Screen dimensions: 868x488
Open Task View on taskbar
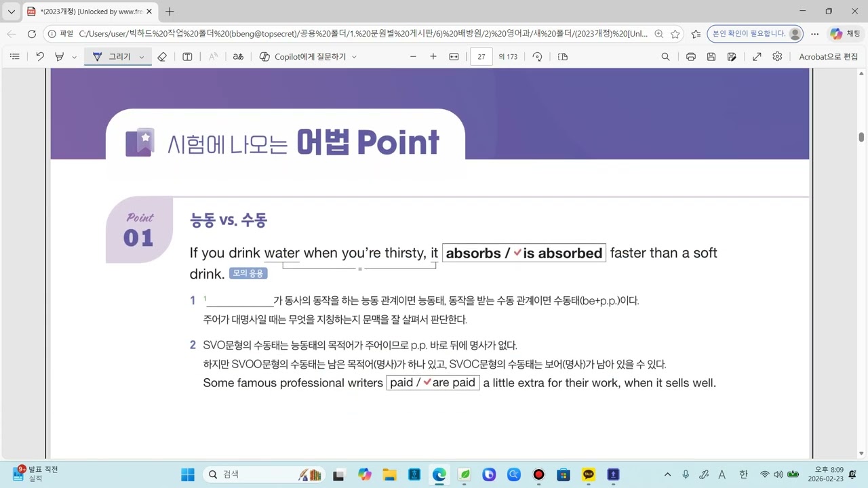(339, 474)
